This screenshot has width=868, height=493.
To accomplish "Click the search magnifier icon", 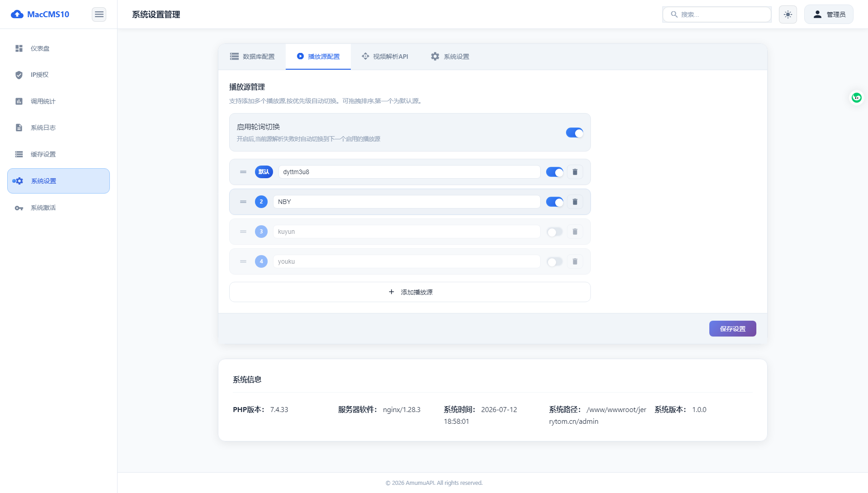I will coord(674,14).
